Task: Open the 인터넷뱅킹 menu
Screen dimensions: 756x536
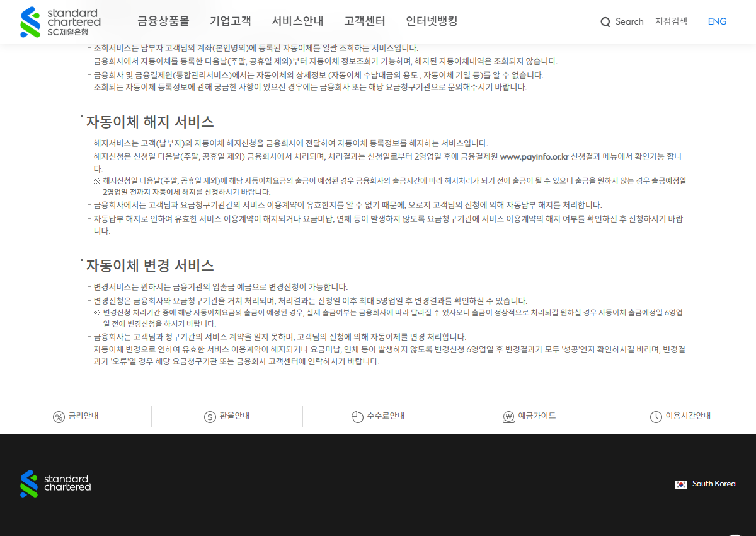Action: pos(432,21)
